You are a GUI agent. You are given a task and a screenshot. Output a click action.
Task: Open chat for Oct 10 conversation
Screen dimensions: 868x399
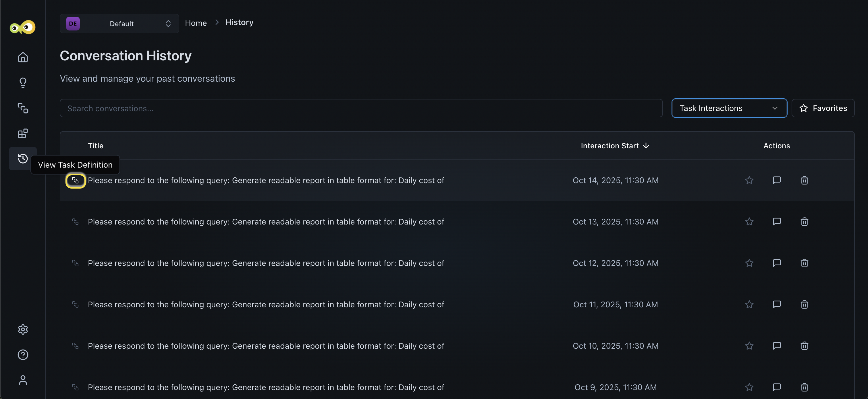click(777, 346)
